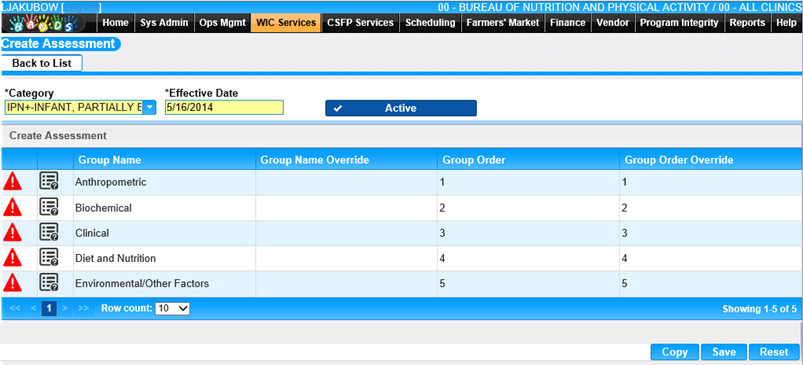Click the HANDS logo in the navigation bar
803x365 pixels.
(x=49, y=23)
